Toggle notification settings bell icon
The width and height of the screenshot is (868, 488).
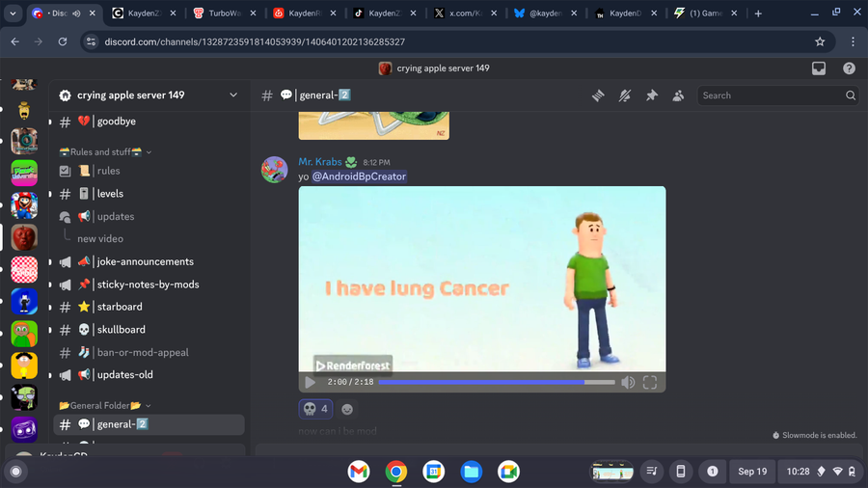click(x=624, y=95)
